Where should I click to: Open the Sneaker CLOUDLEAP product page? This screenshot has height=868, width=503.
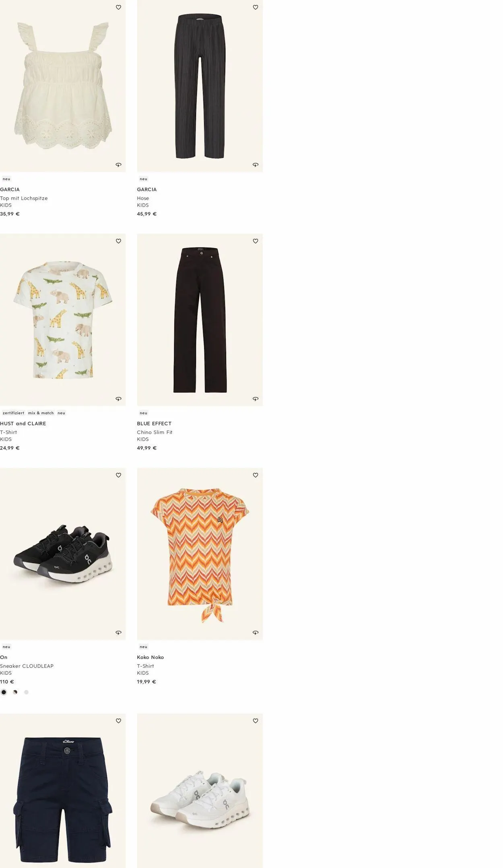[27, 666]
